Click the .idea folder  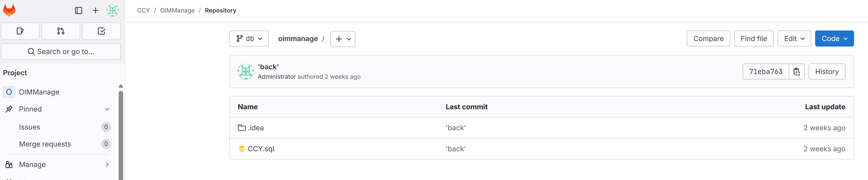point(255,128)
